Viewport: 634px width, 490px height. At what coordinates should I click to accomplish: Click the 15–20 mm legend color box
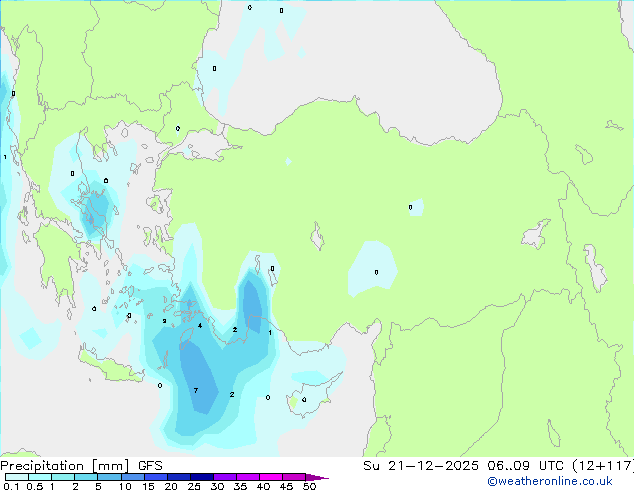click(155, 477)
